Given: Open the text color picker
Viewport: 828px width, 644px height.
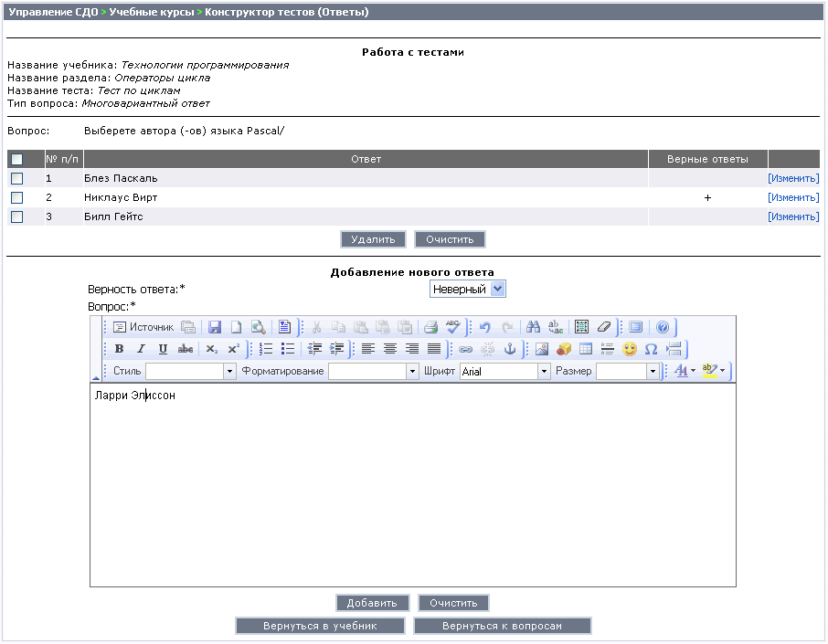Looking at the screenshot, I should tap(685, 371).
